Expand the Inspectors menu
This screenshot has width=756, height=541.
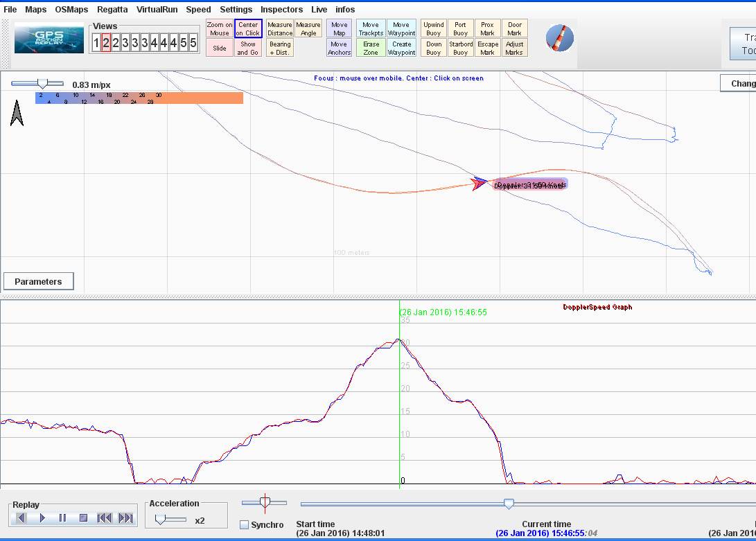pyautogui.click(x=281, y=10)
